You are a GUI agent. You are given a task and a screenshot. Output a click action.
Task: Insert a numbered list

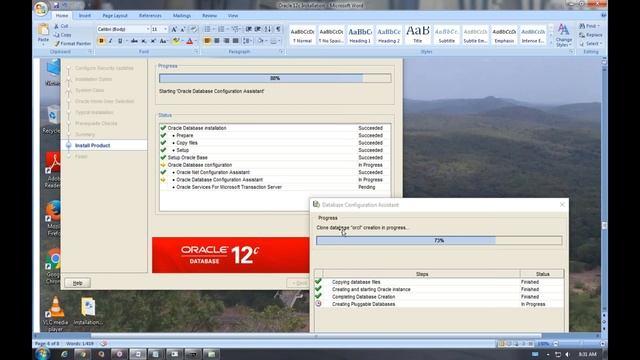221,29
